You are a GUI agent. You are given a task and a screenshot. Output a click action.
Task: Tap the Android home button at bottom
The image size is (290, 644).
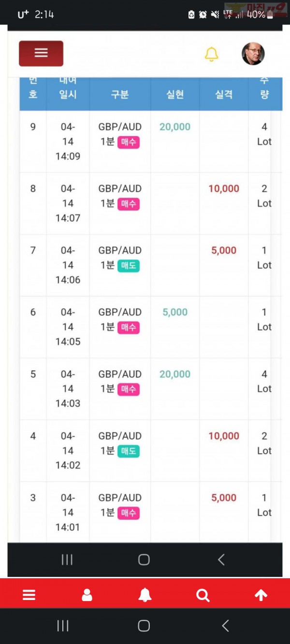144,626
